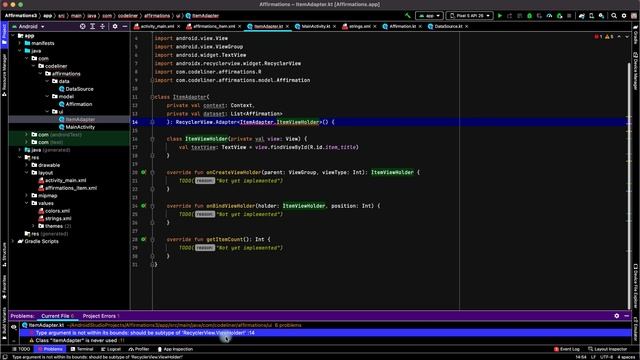
Task: Open the SDK Manager icon
Action: [601, 16]
